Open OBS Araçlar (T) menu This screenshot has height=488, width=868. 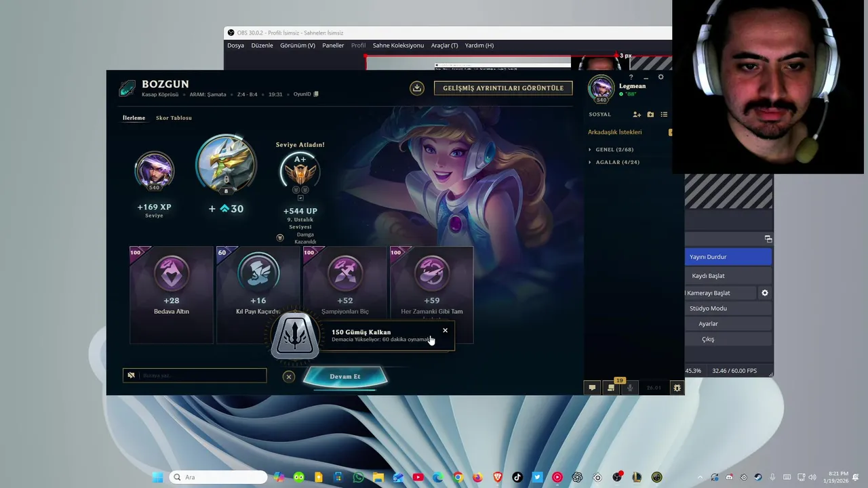coord(444,45)
